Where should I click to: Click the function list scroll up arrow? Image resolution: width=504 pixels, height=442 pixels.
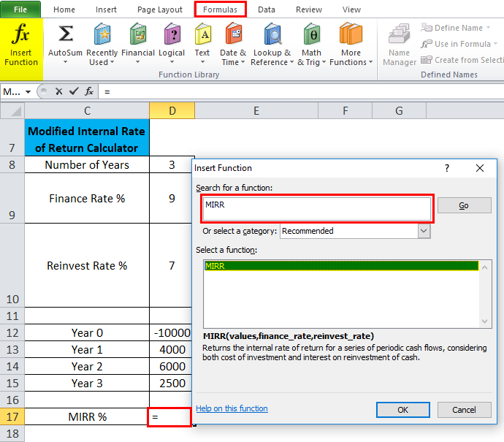pos(485,267)
